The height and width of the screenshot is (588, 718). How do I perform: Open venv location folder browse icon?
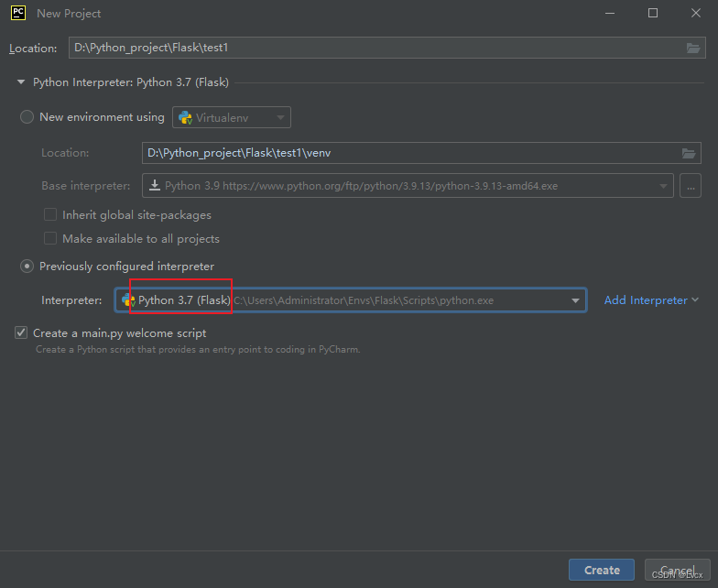point(689,153)
